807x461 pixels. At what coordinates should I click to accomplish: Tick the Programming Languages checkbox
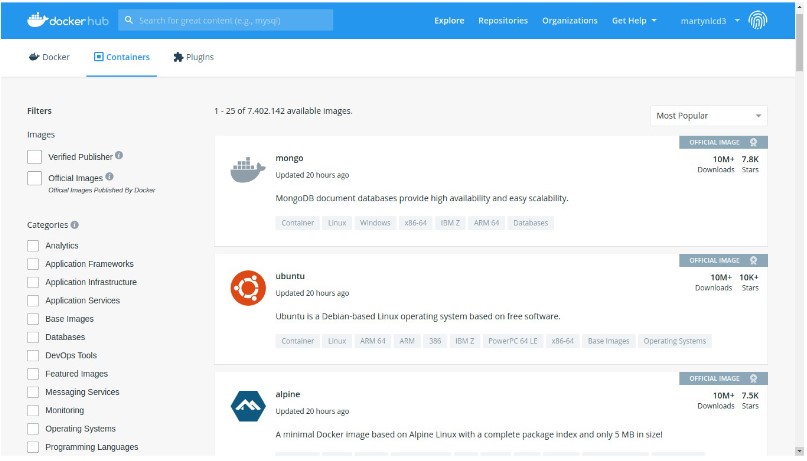tap(33, 447)
